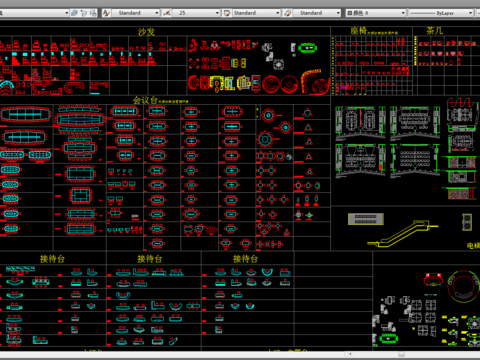Click the horizontal scrollbar at bottom
This screenshot has width=480, height=360.
pos(240,354)
